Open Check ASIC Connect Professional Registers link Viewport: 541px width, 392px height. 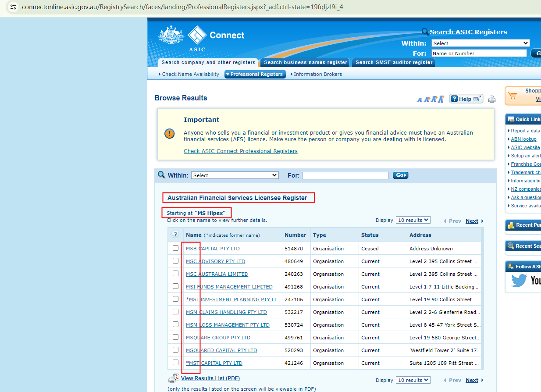pos(241,151)
